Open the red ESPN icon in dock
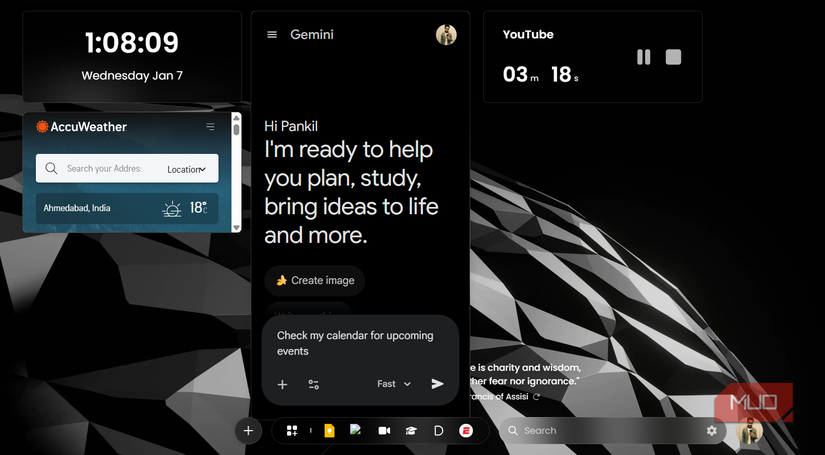Screen dimensions: 825x455 click(x=466, y=431)
